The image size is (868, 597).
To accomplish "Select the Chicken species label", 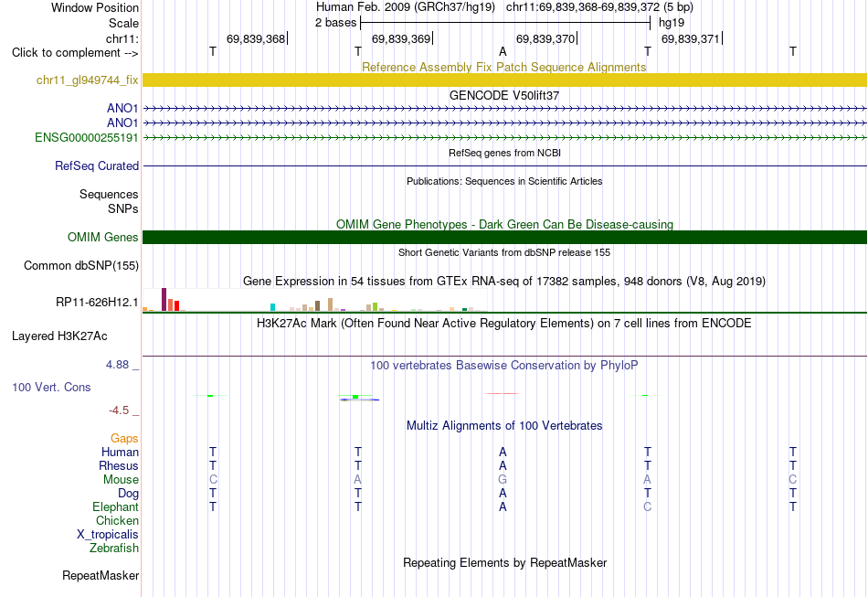I will (117, 520).
